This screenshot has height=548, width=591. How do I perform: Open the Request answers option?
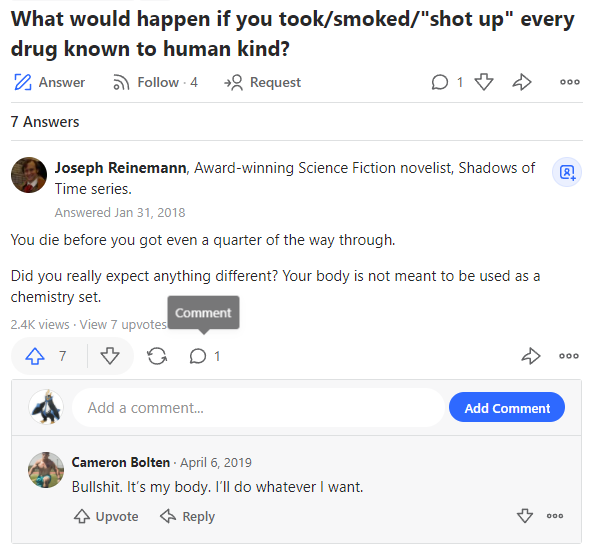point(262,82)
